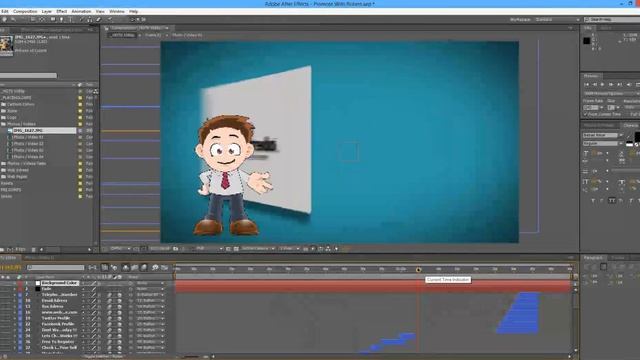640x360 pixels.
Task: Open the Workspace dropdown
Action: click(x=558, y=20)
